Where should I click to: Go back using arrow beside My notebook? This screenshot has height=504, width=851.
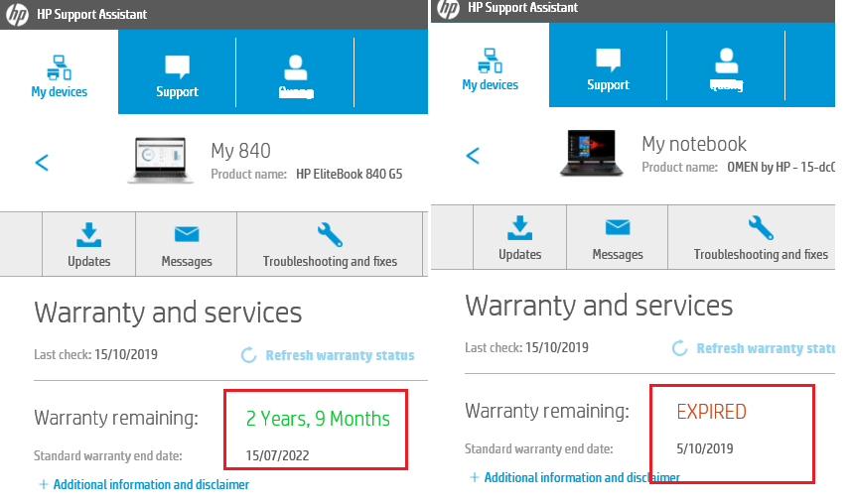(473, 156)
